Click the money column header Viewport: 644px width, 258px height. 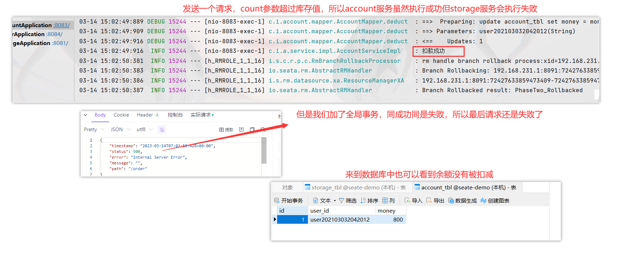tap(391, 210)
